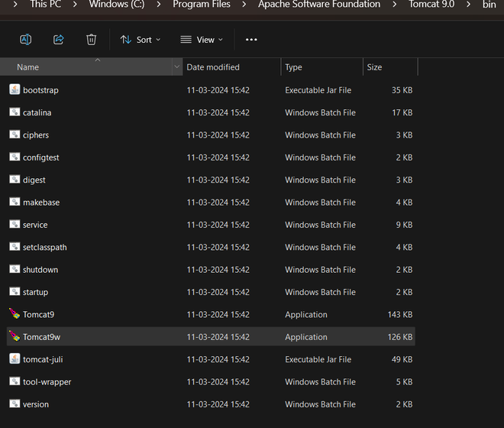Image resolution: width=504 pixels, height=428 pixels.
Task: Click the Share icon in toolbar
Action: coord(59,40)
